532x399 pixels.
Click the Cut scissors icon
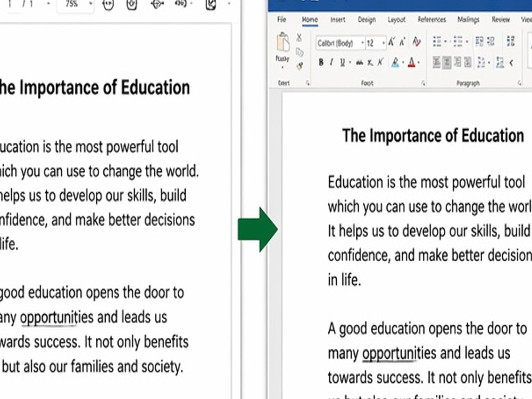coord(299,37)
